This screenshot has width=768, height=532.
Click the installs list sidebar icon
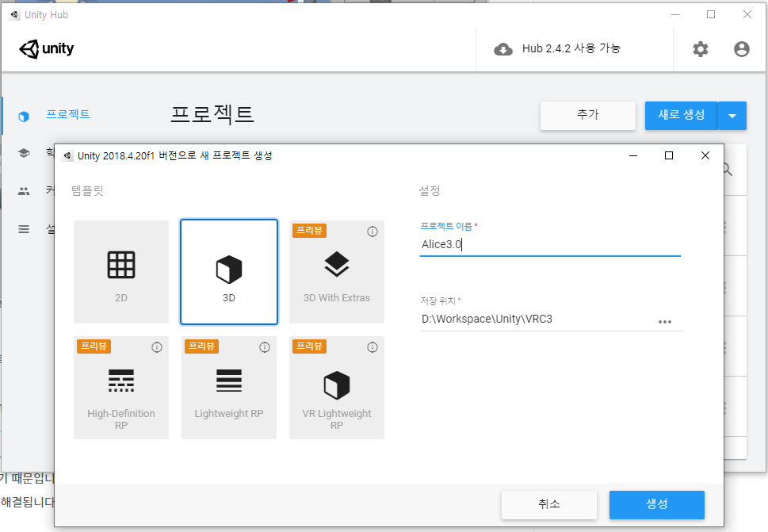click(24, 229)
